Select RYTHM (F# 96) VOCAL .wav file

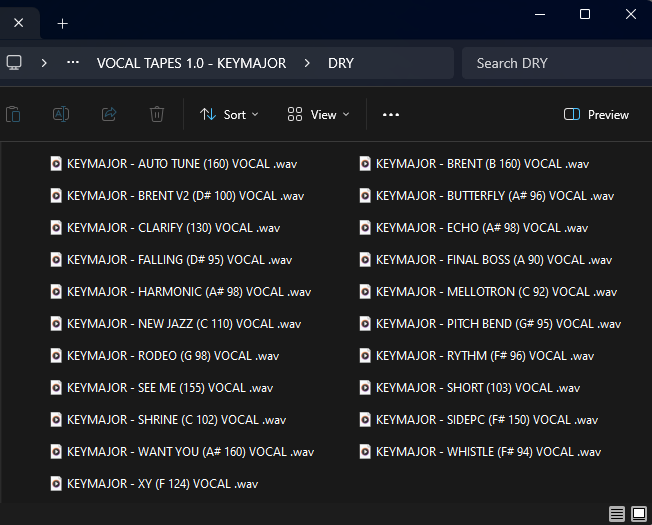pyautogui.click(x=477, y=356)
